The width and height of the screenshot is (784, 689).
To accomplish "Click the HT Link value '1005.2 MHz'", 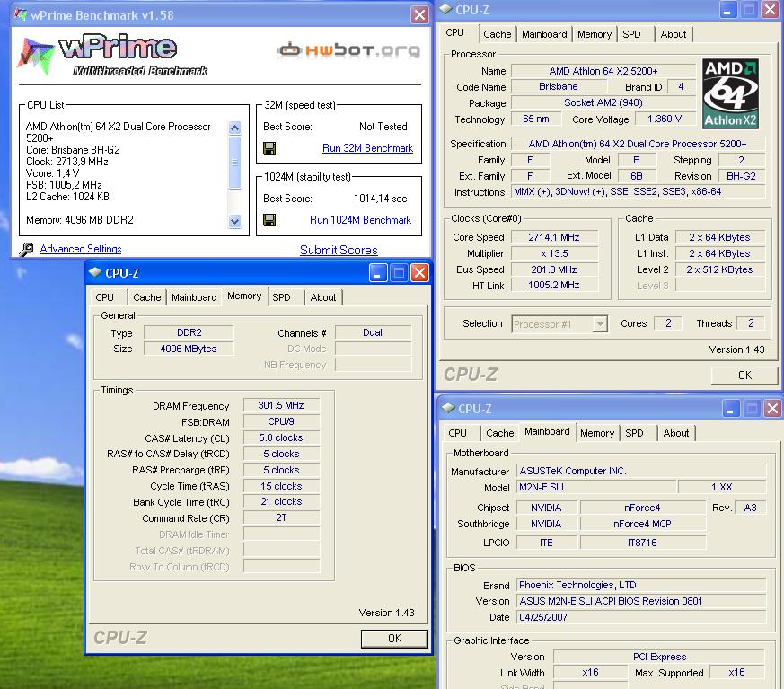I will tap(554, 285).
